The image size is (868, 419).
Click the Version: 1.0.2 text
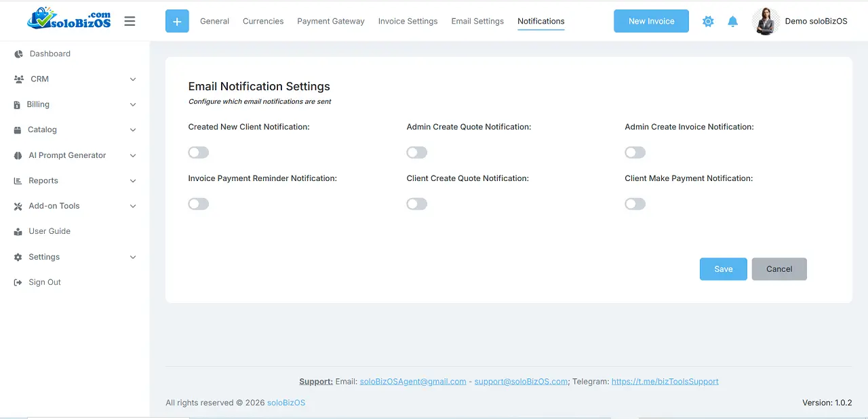[827, 403]
